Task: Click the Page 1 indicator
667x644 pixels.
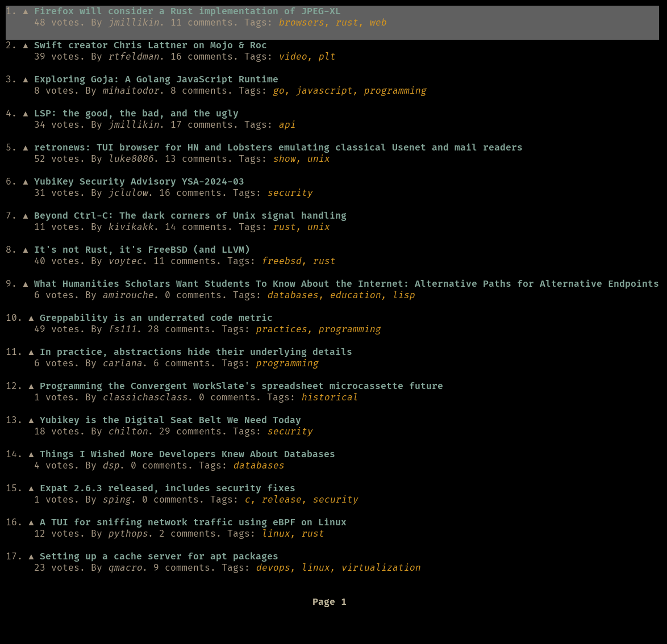Action: (x=329, y=602)
